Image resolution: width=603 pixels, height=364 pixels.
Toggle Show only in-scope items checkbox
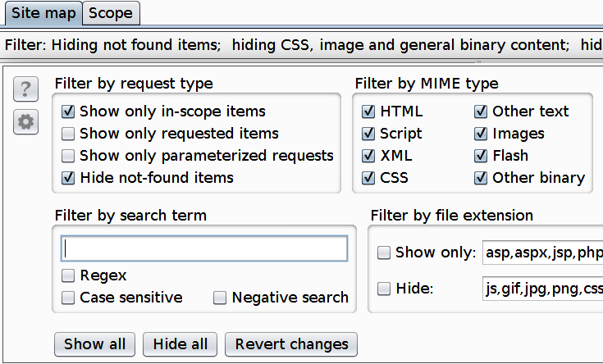pos(68,111)
